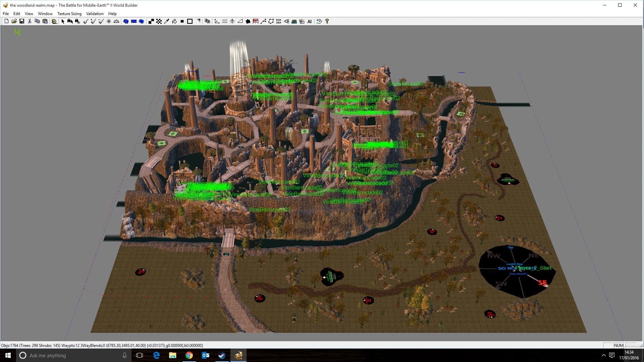644x362 pixels.
Task: Activate the tape measure ruler tool
Action: pos(54,21)
